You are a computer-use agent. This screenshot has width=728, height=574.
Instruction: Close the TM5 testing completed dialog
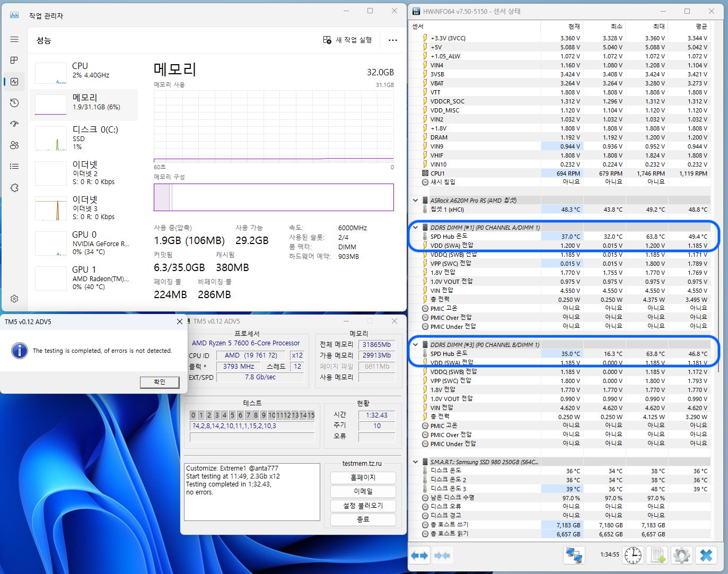[179, 321]
